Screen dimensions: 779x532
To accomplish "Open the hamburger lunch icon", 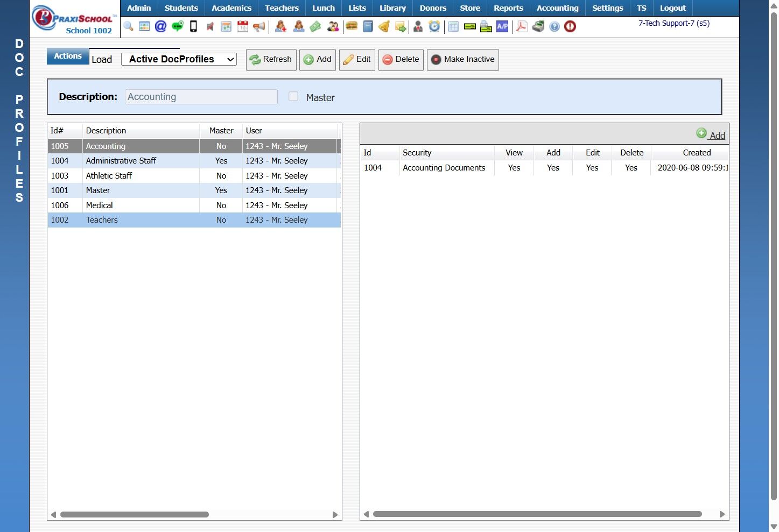I will [352, 26].
